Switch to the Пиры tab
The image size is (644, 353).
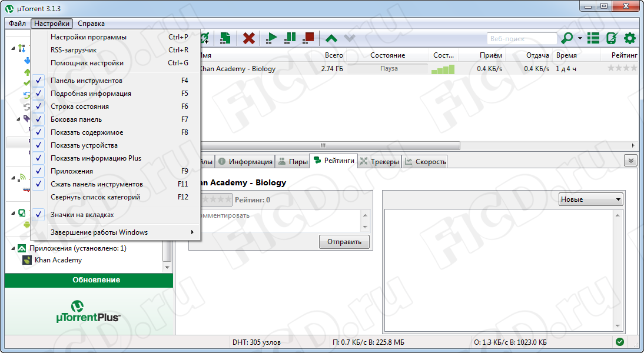tap(293, 162)
